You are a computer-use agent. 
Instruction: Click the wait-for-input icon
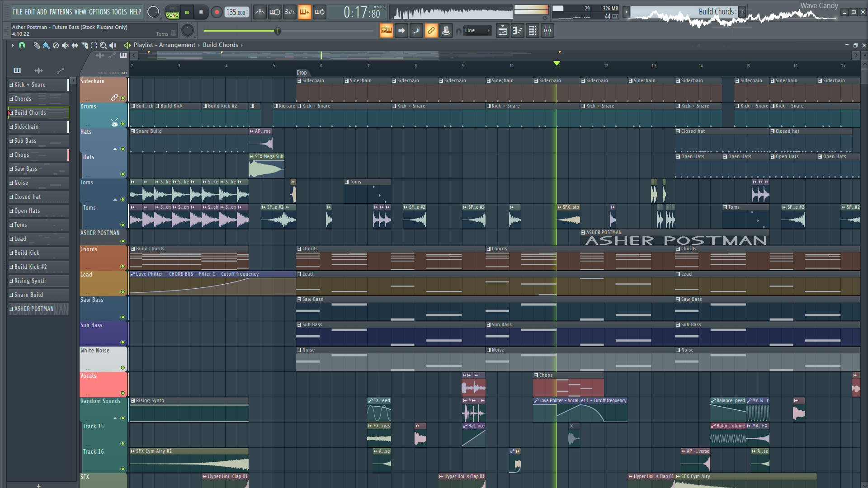coord(274,12)
